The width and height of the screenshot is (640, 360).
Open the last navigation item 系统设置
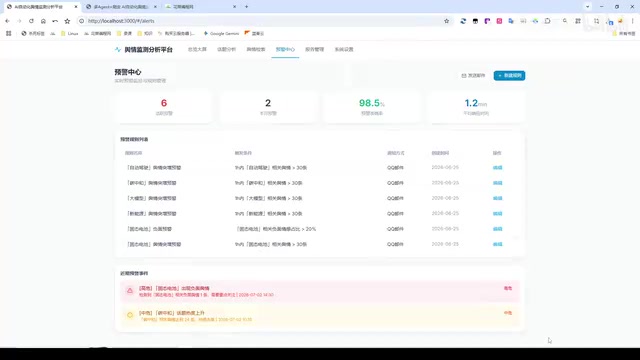point(344,49)
